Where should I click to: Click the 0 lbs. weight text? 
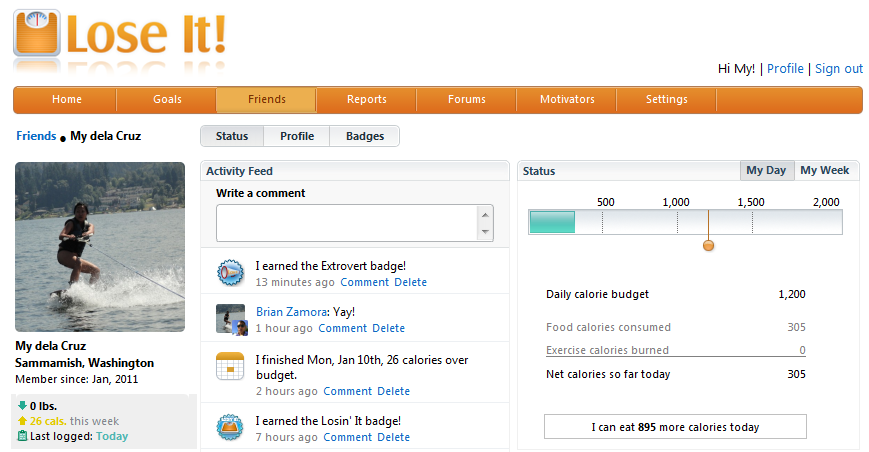click(x=43, y=406)
